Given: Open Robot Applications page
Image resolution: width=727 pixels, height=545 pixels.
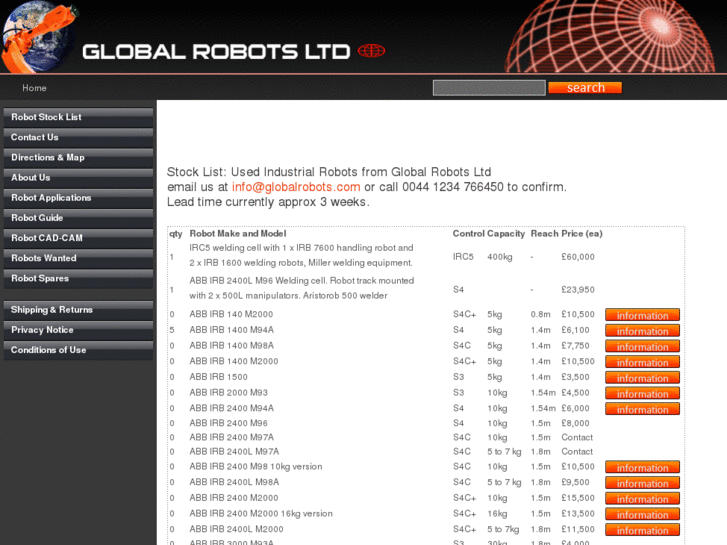Looking at the screenshot, I should (78, 198).
